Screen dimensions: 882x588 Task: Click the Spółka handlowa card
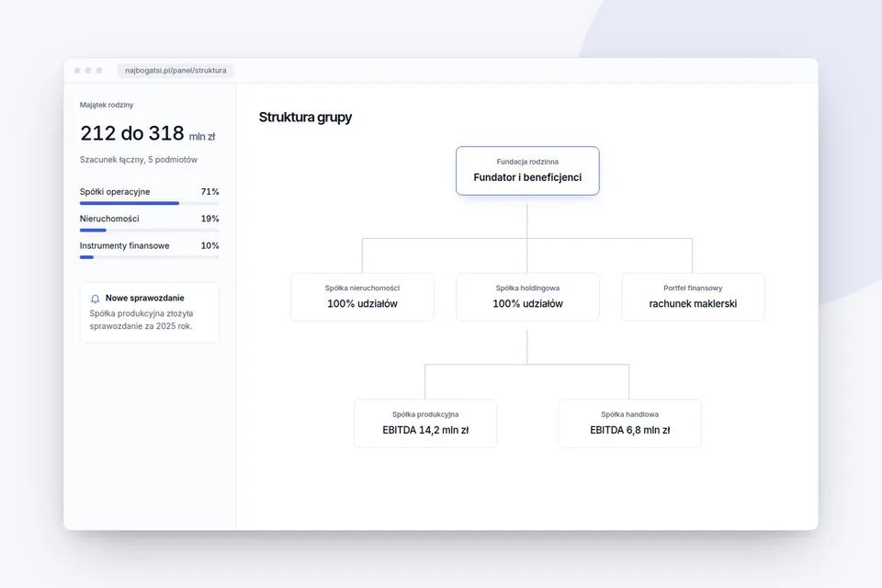coord(630,424)
